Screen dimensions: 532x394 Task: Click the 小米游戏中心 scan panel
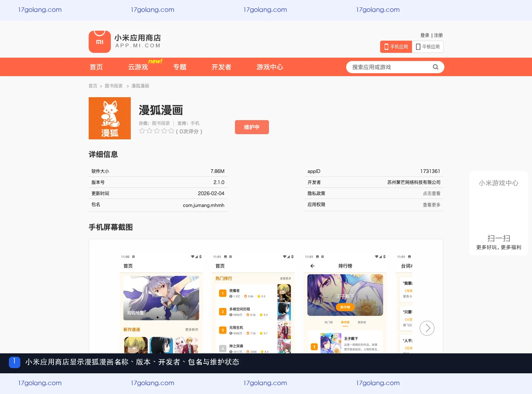click(499, 213)
